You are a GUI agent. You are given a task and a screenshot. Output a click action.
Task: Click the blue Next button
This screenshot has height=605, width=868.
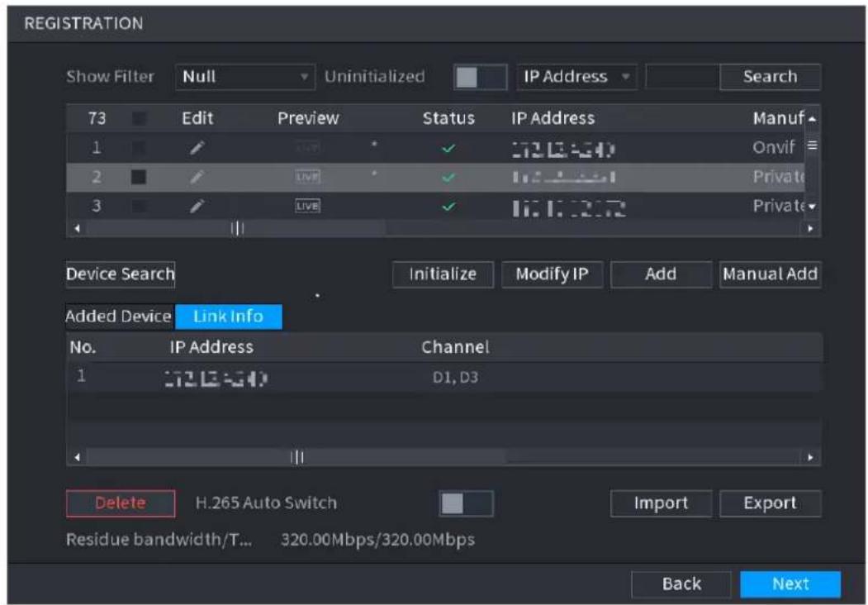point(790,584)
